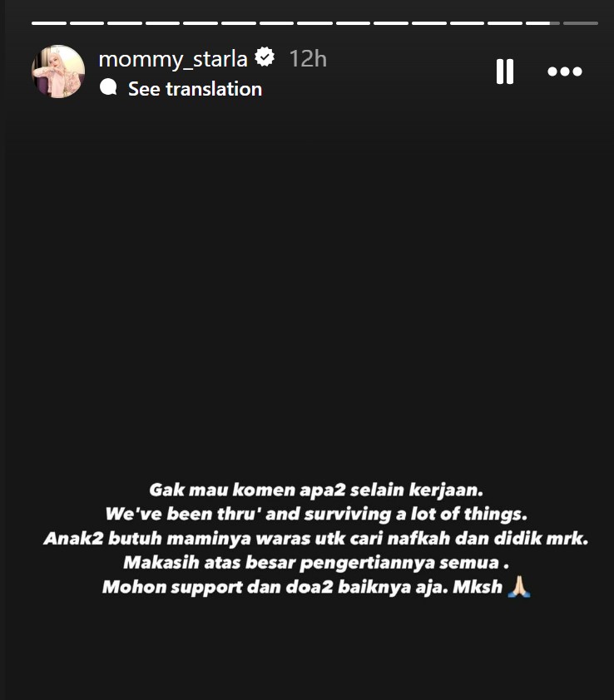
Task: Click See translation
Action: (x=195, y=89)
